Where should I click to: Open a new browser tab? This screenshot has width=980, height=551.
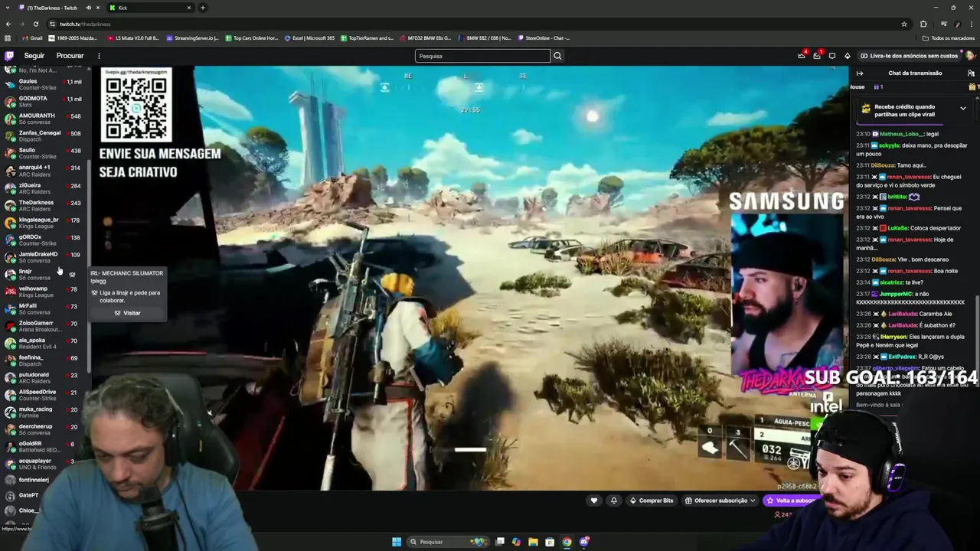(203, 8)
